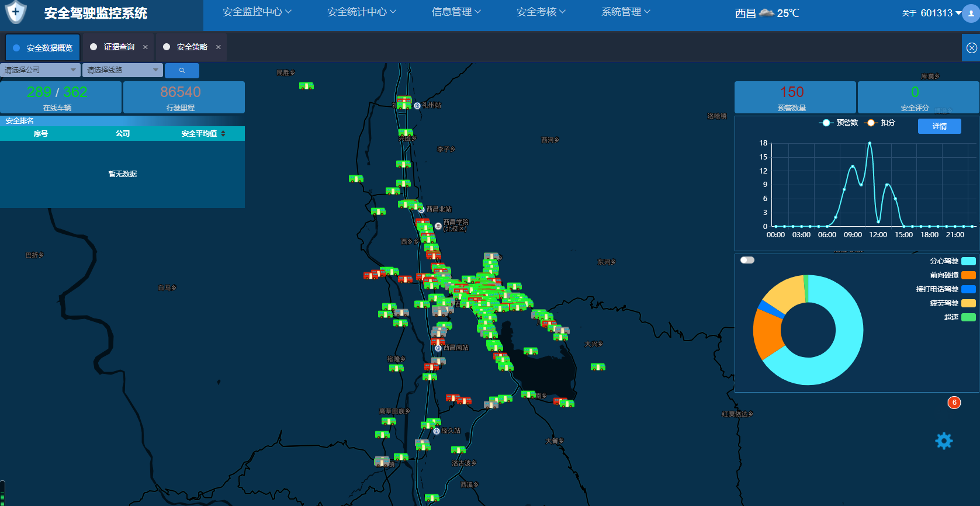The image size is (980, 506).
Task: Open the 请选择线路 dropdown
Action: coord(123,70)
